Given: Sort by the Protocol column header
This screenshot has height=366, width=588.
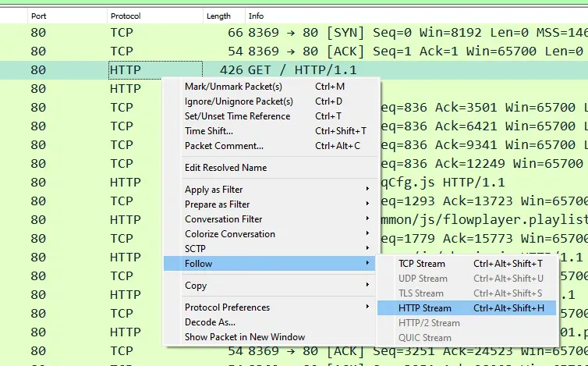Looking at the screenshot, I should point(155,16).
